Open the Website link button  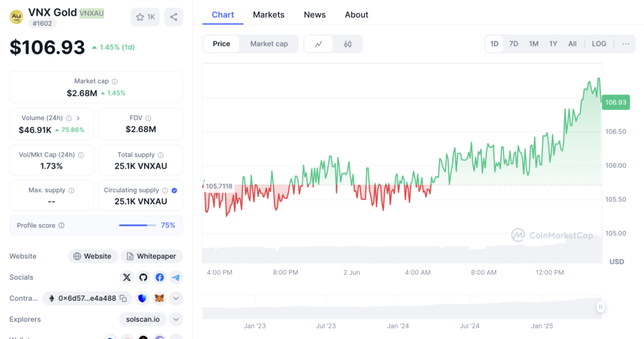93,256
